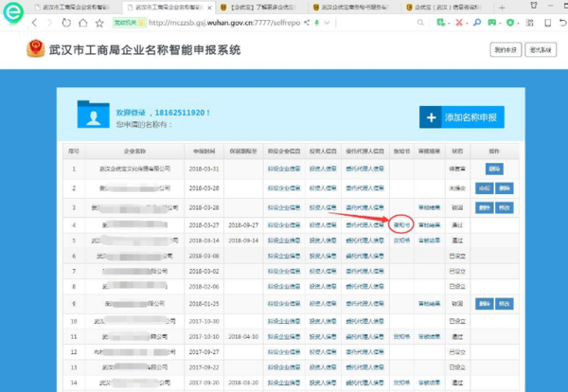Click inside the browser search box

pyautogui.click(x=381, y=23)
